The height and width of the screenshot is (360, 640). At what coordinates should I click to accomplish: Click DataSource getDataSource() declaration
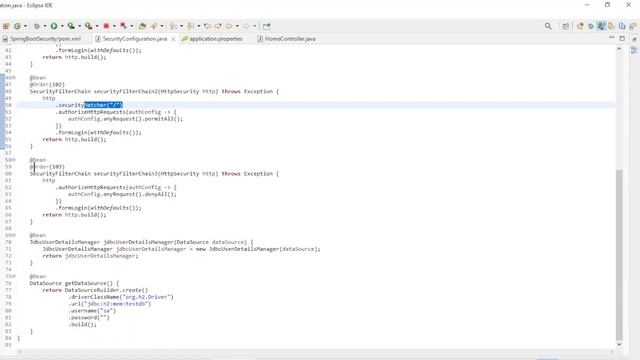(74, 283)
